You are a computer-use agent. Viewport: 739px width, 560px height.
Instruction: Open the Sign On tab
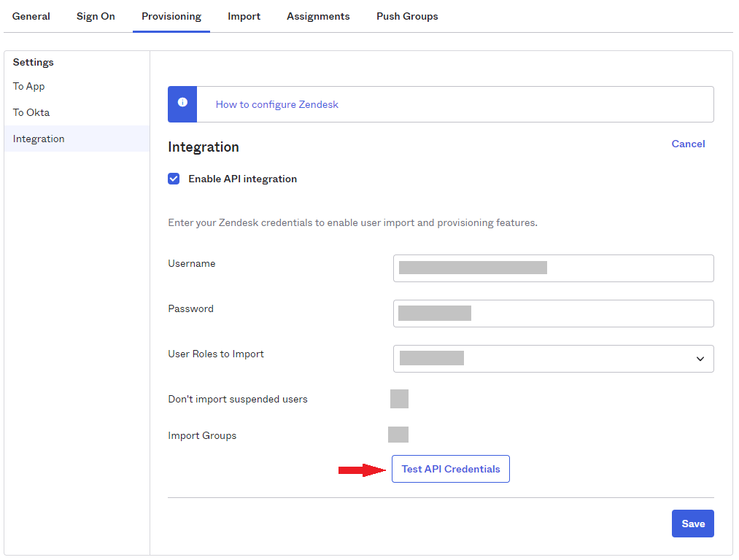point(95,16)
